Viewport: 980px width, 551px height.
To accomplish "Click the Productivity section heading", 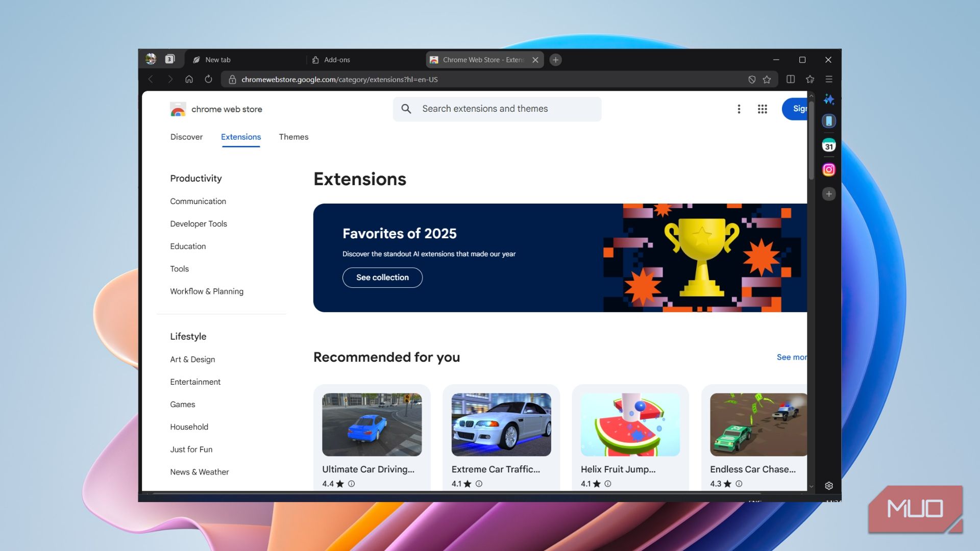I will click(195, 179).
